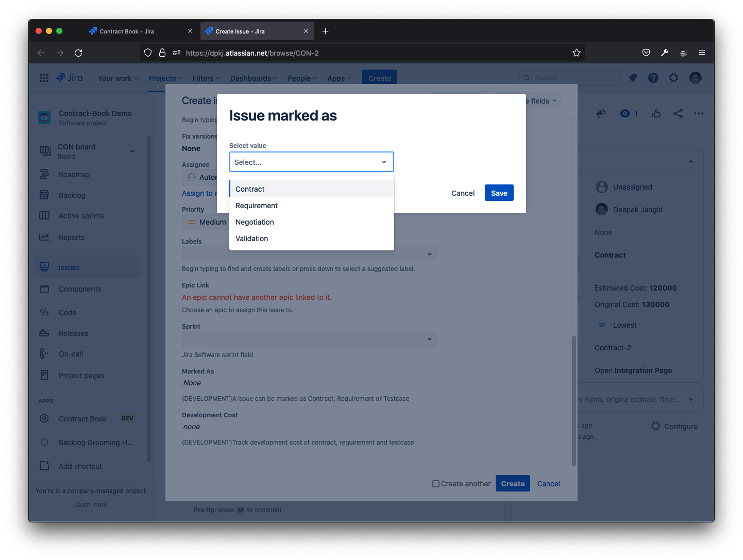Expand the CON board chevron
The width and height of the screenshot is (743, 560).
point(132,151)
